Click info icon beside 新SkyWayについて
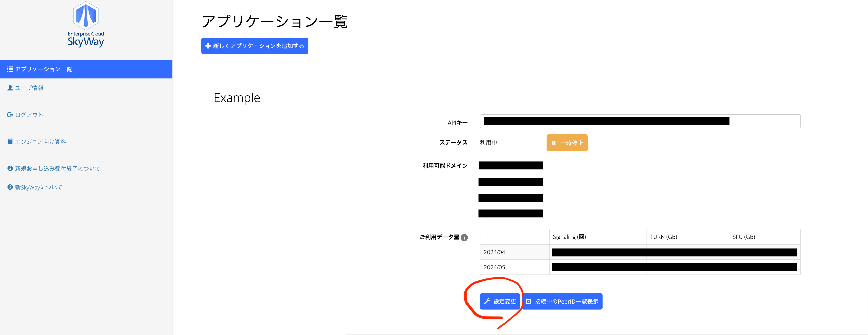Image resolution: width=868 pixels, height=335 pixels. [10, 187]
